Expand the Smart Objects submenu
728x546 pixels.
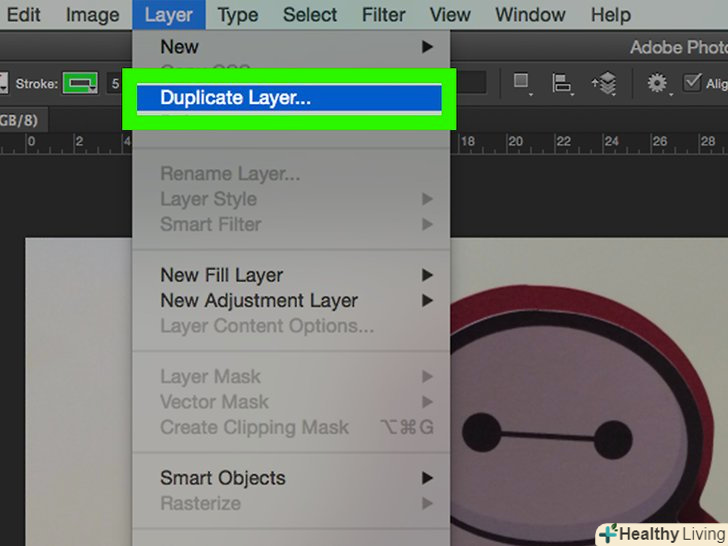pos(291,478)
